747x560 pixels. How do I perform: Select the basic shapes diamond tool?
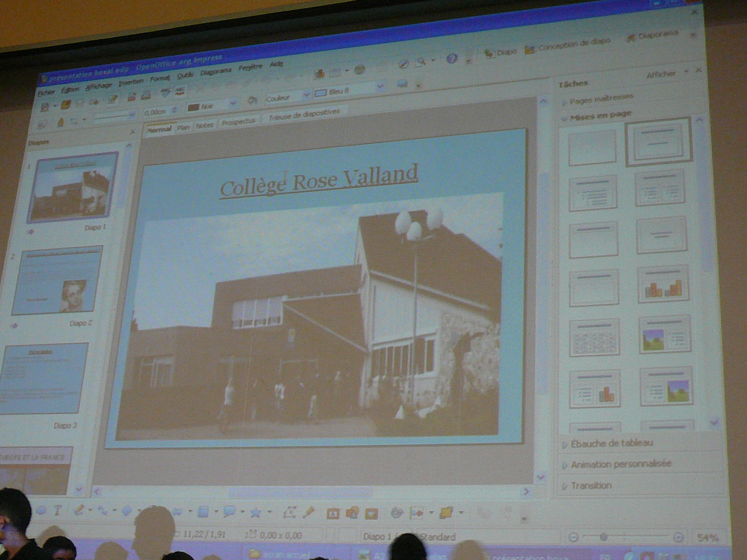[127, 511]
